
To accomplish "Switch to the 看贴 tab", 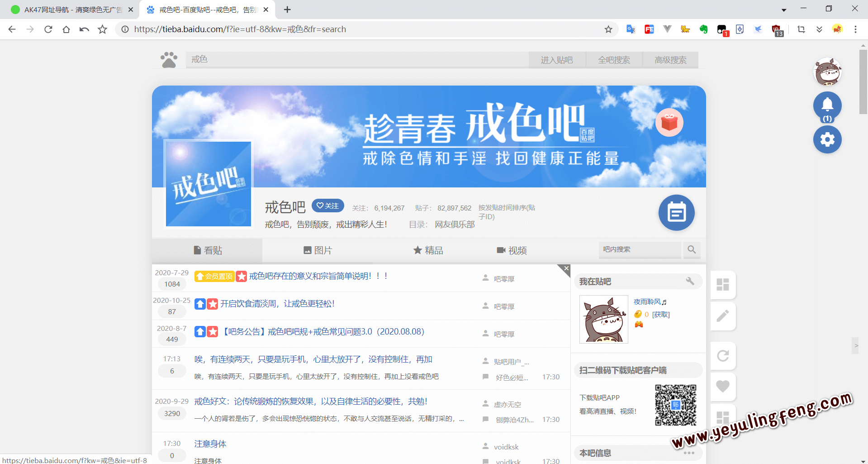I will (x=208, y=250).
